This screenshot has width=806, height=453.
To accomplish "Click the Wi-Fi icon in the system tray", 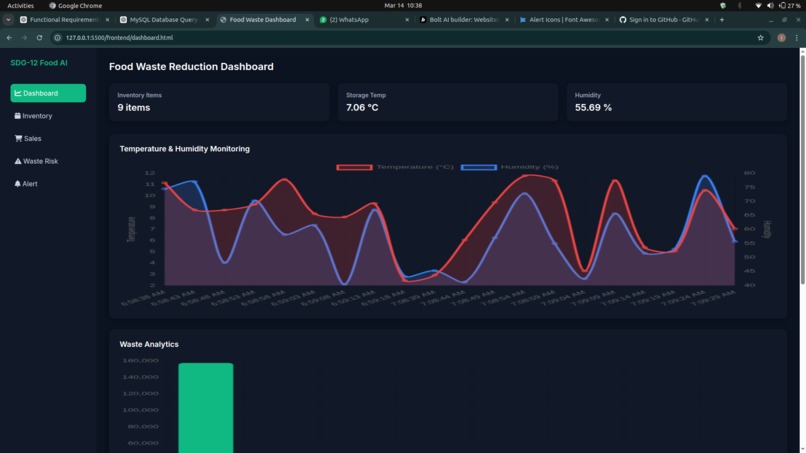I will click(758, 6).
